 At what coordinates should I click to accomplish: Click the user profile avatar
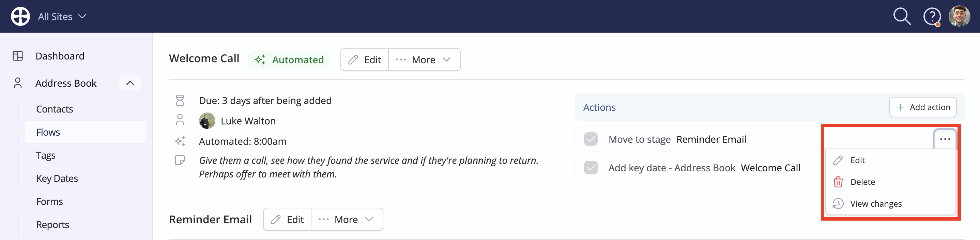click(959, 16)
